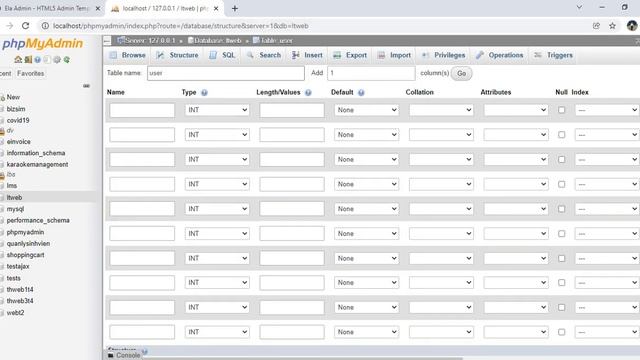
Task: Switch to Ela Admin browser tab
Action: pyautogui.click(x=47, y=8)
